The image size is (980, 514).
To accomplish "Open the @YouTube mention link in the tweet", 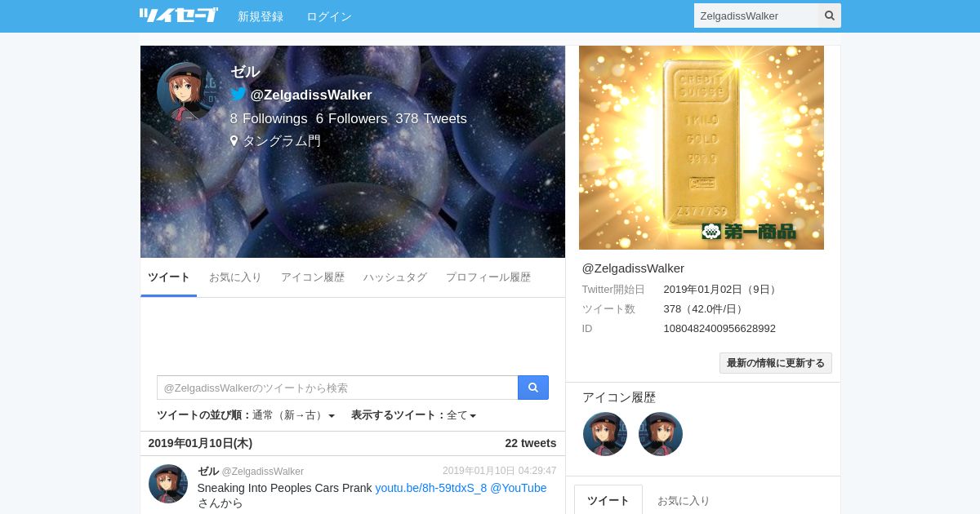I will tap(519, 488).
